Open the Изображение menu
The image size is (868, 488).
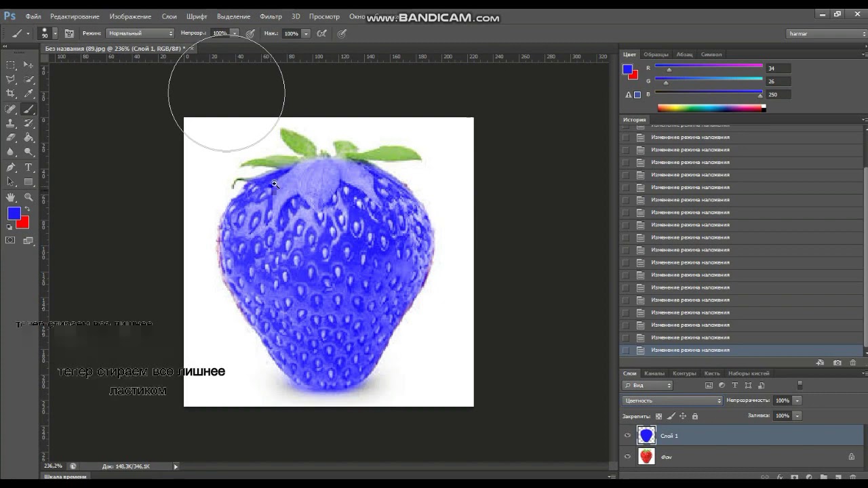pos(130,16)
